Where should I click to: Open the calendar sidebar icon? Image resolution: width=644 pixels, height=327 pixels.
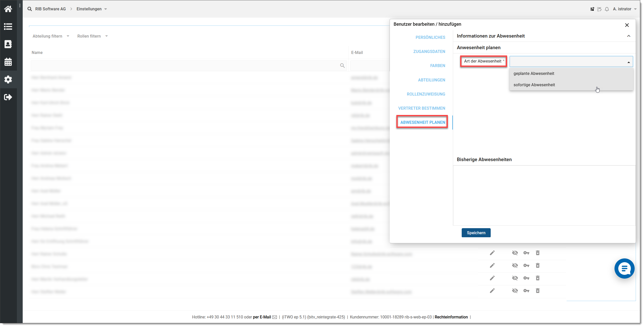click(x=8, y=62)
